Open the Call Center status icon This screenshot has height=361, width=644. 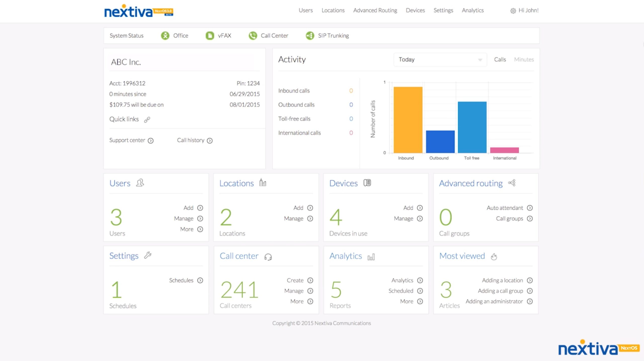253,35
